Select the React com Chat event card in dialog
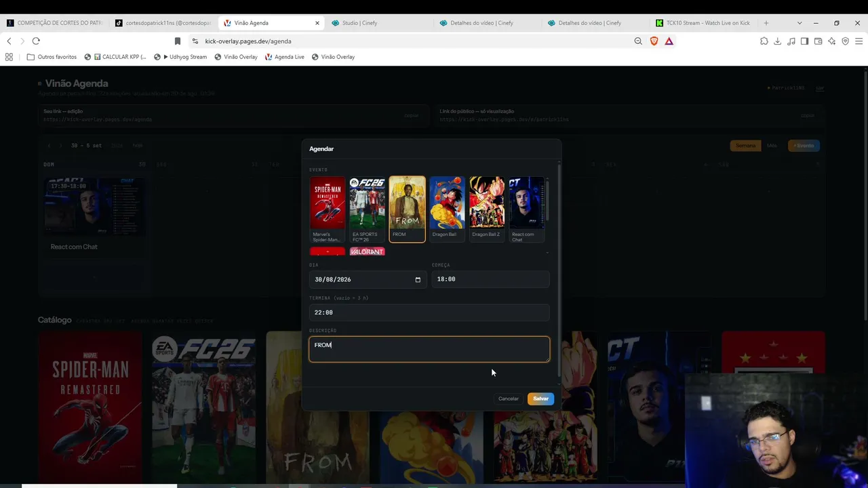Screen dimensions: 868x488 527,209
